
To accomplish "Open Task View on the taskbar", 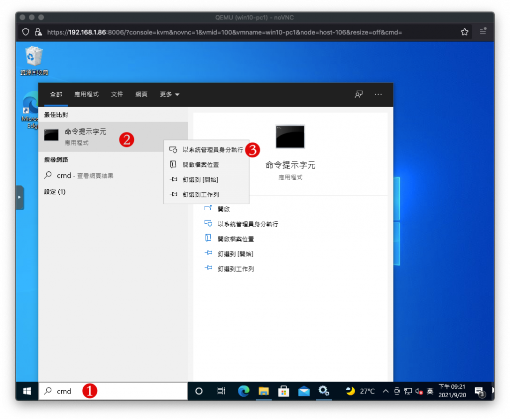I will tap(221, 391).
